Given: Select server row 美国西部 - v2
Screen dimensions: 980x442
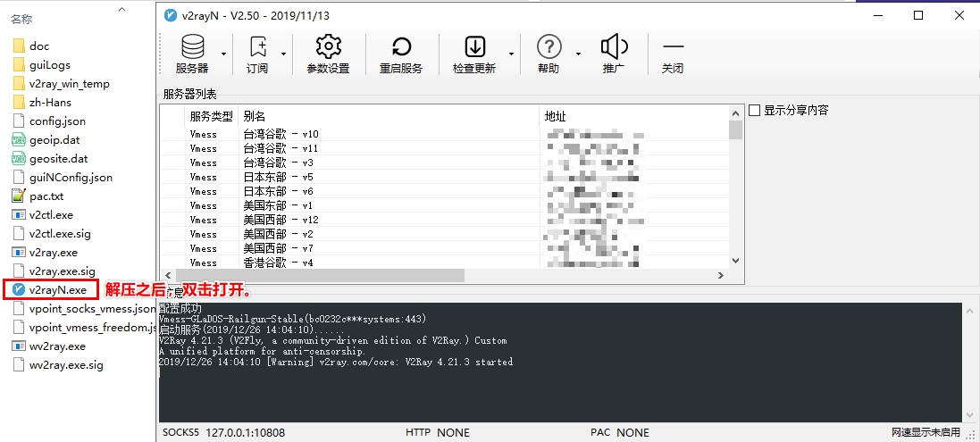Looking at the screenshot, I should point(444,234).
